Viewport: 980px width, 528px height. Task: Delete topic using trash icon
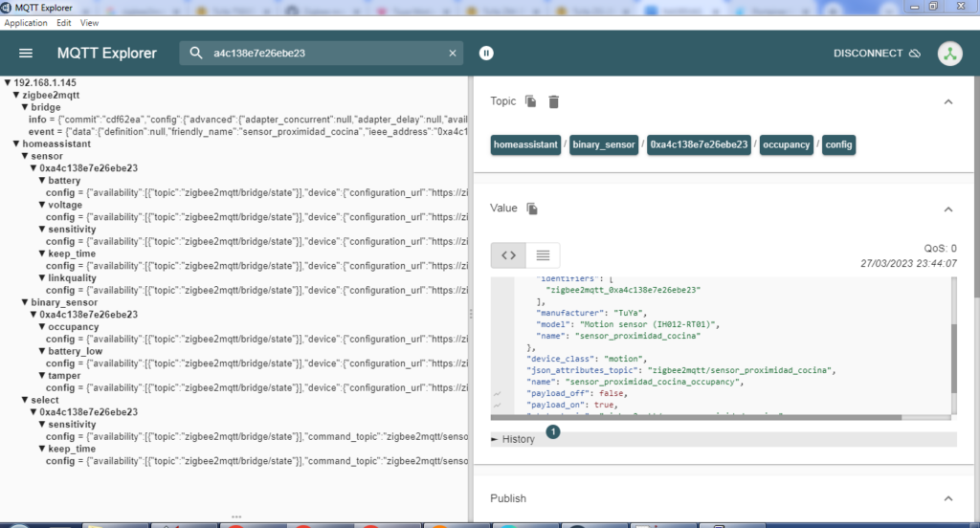(x=553, y=101)
